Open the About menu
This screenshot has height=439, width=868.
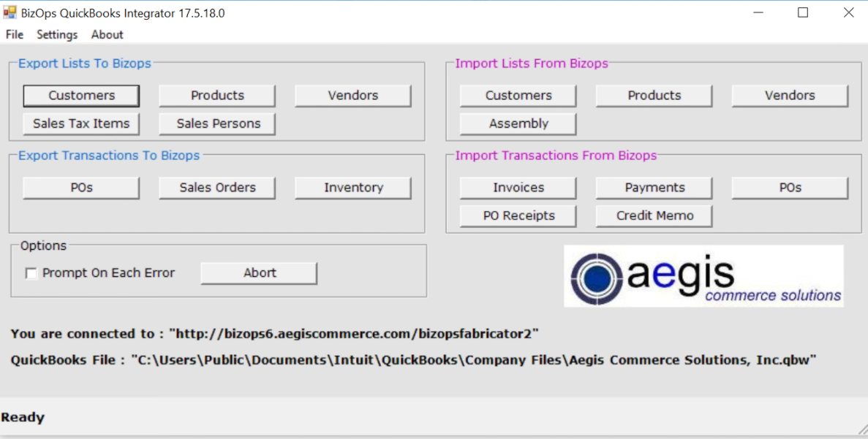[x=107, y=34]
